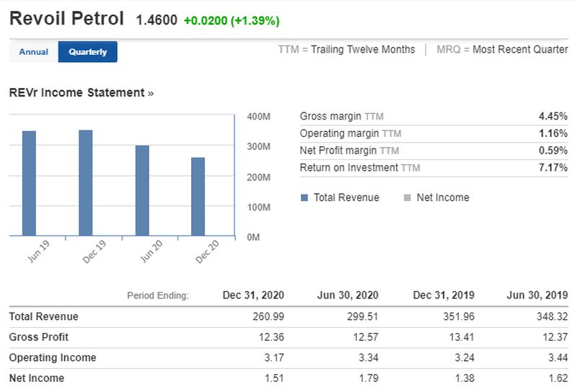Click the 100M axis label
Viewport: 577px width, 392px height.
pyautogui.click(x=259, y=208)
